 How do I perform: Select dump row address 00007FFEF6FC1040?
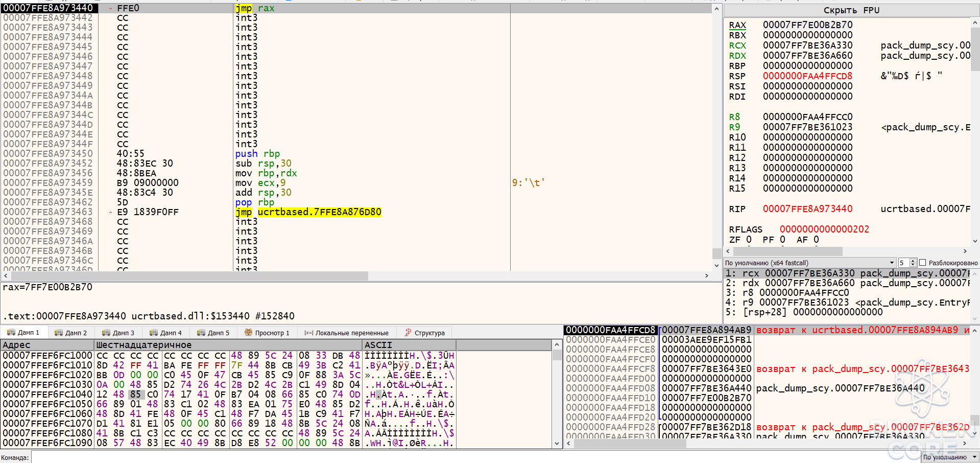47,395
